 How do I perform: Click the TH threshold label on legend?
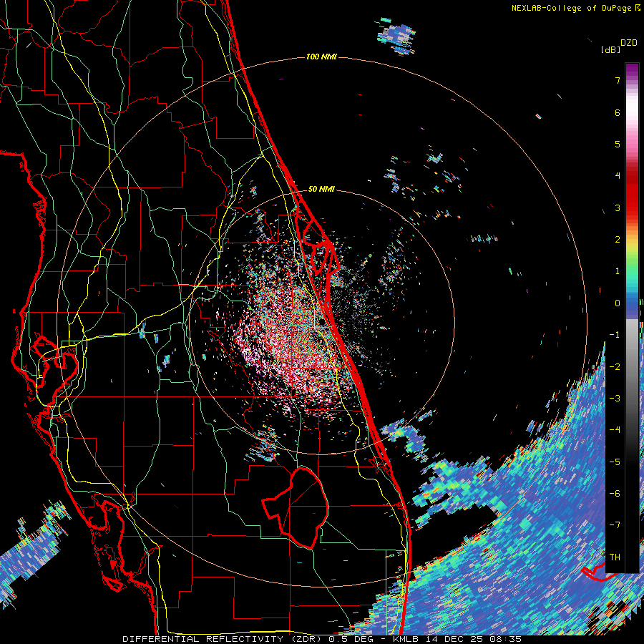pos(615,557)
